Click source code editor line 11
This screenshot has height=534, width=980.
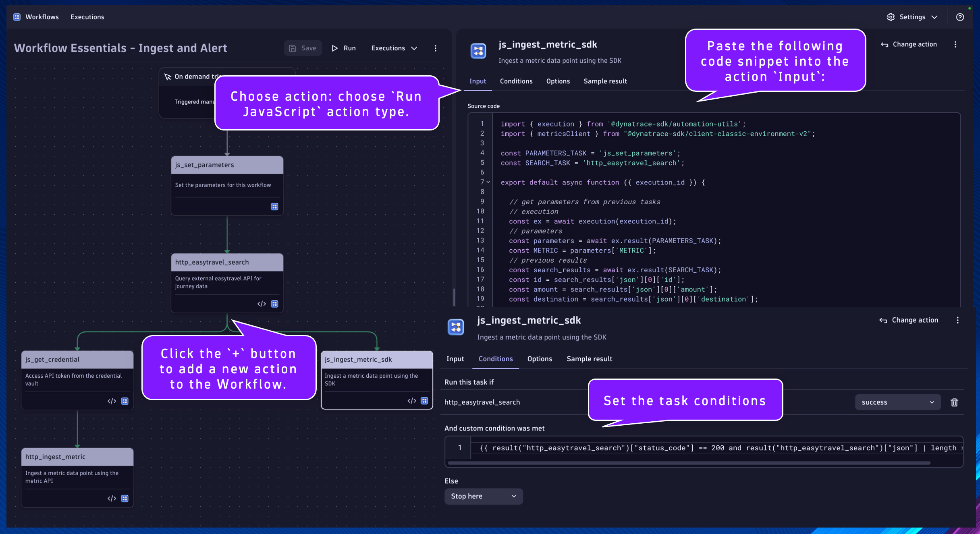click(592, 221)
